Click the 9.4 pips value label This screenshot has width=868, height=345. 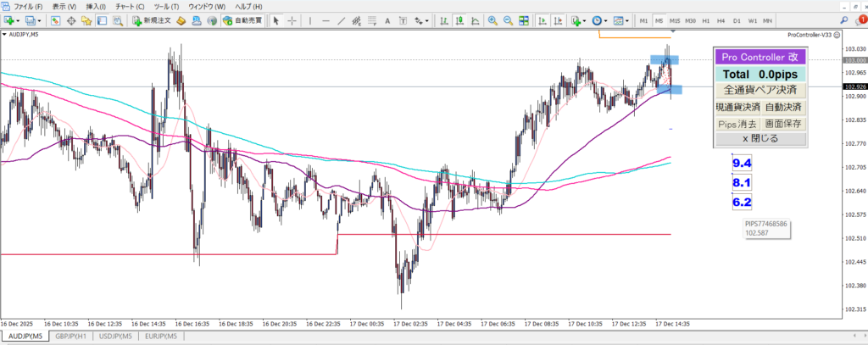[x=742, y=163]
